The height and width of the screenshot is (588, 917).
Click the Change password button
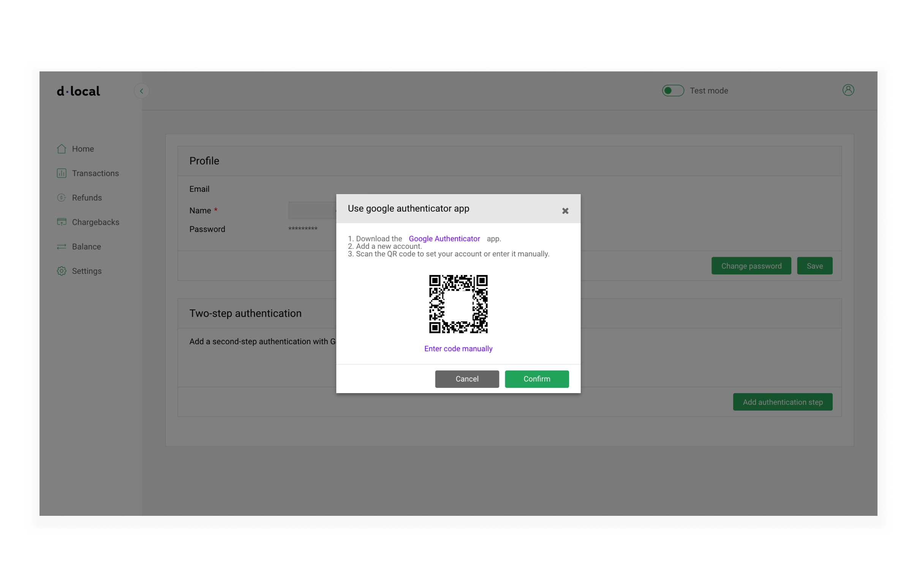pyautogui.click(x=751, y=266)
